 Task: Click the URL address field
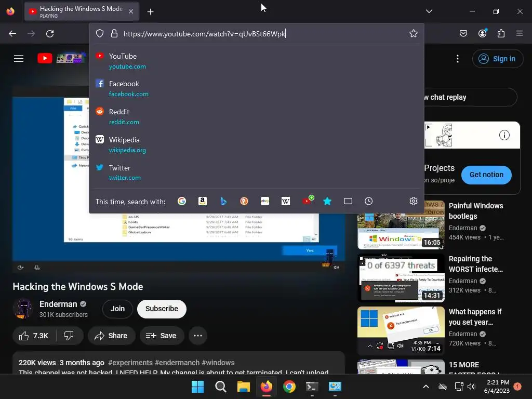pos(256,34)
